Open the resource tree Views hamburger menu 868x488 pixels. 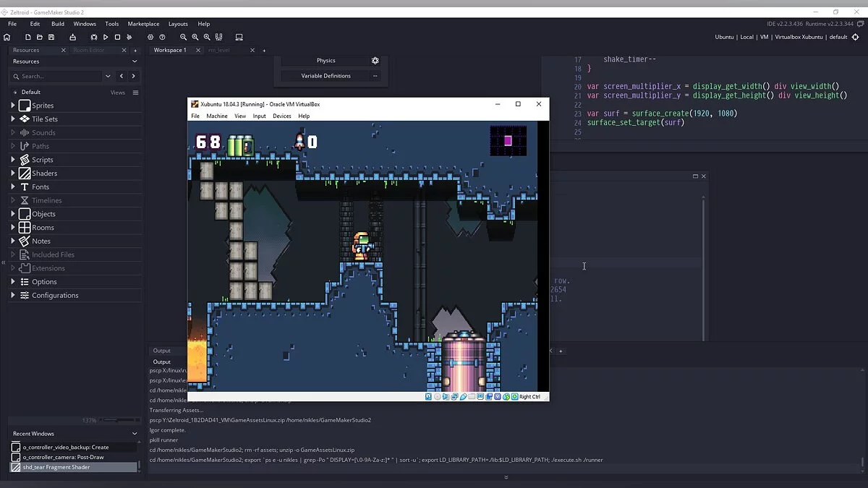tap(135, 93)
